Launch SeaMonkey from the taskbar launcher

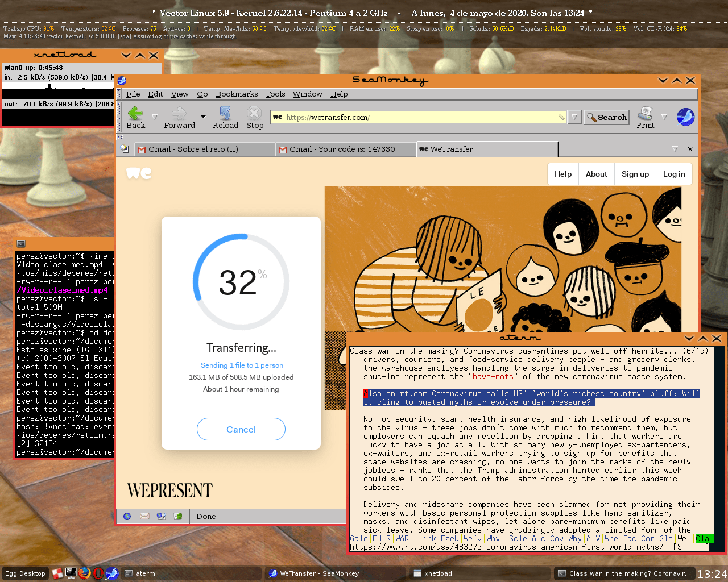pos(112,573)
